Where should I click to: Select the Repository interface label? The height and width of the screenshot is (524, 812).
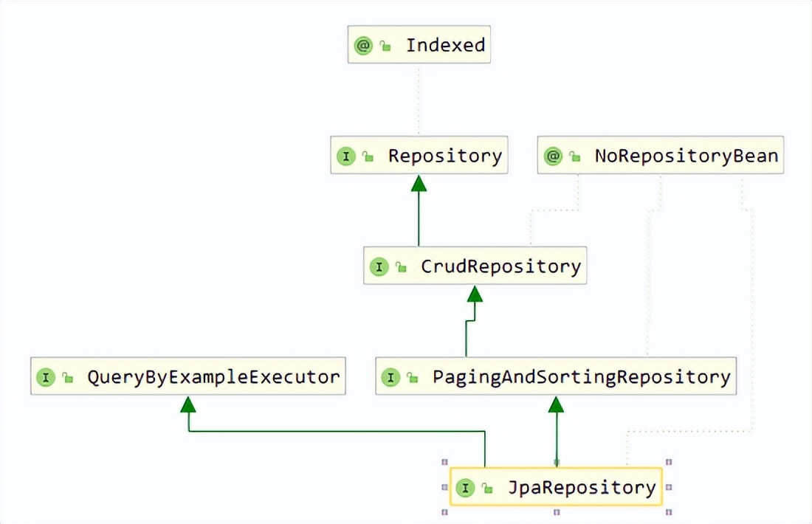click(x=445, y=156)
